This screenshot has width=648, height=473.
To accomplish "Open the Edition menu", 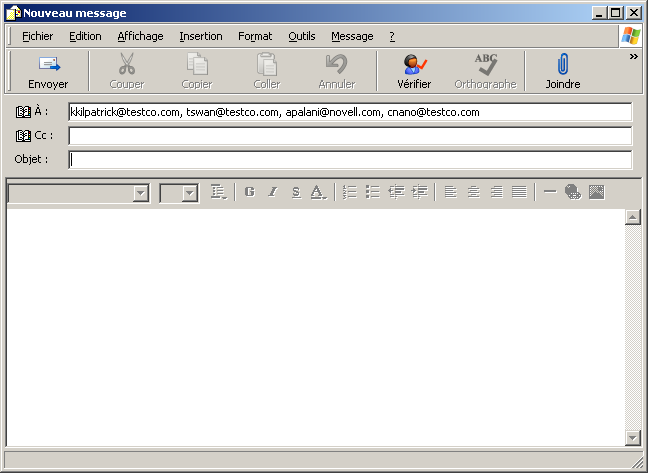I will [x=85, y=36].
